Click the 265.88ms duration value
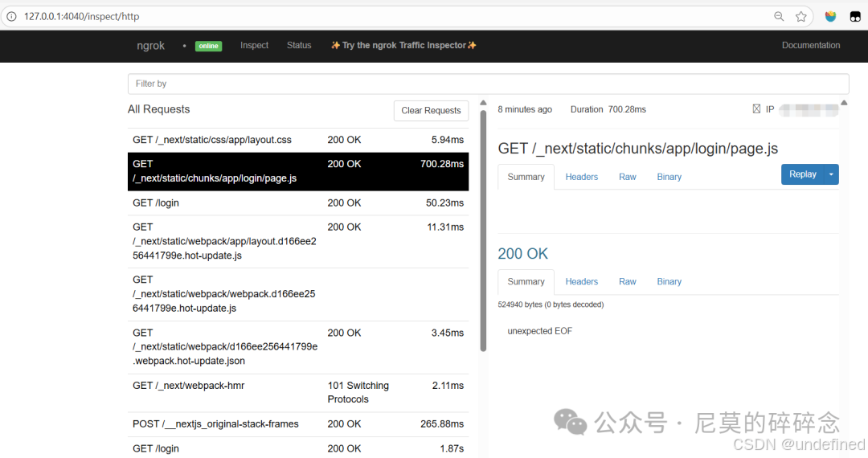This screenshot has height=458, width=868. [x=442, y=424]
